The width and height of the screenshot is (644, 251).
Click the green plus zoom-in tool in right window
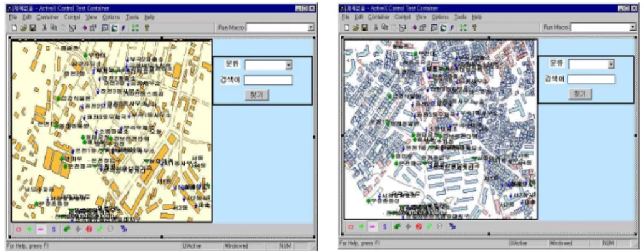click(x=361, y=227)
